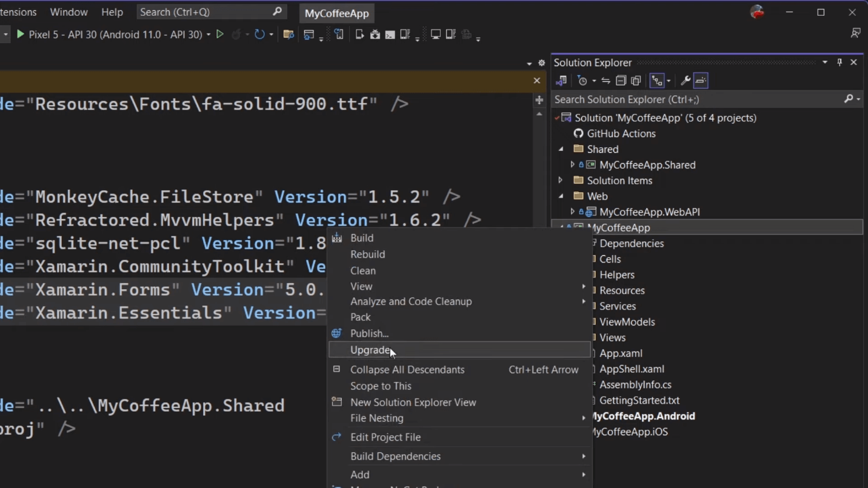Click the desktop monitor icon in toolbar
This screenshot has width=868, height=488.
[435, 35]
